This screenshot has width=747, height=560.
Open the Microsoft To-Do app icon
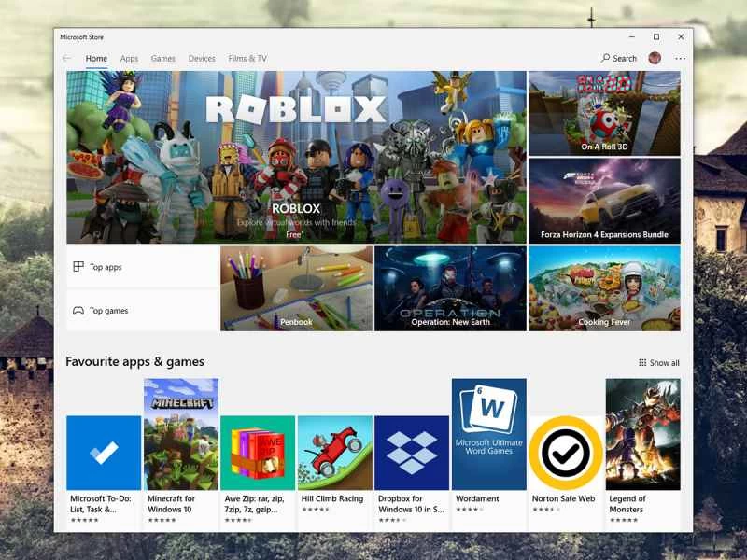click(x=104, y=453)
